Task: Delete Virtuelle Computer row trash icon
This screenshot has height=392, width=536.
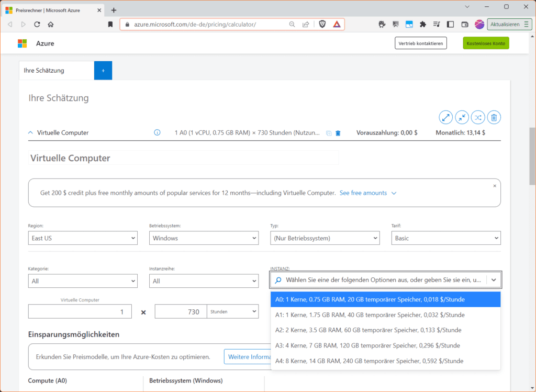Action: pyautogui.click(x=338, y=133)
